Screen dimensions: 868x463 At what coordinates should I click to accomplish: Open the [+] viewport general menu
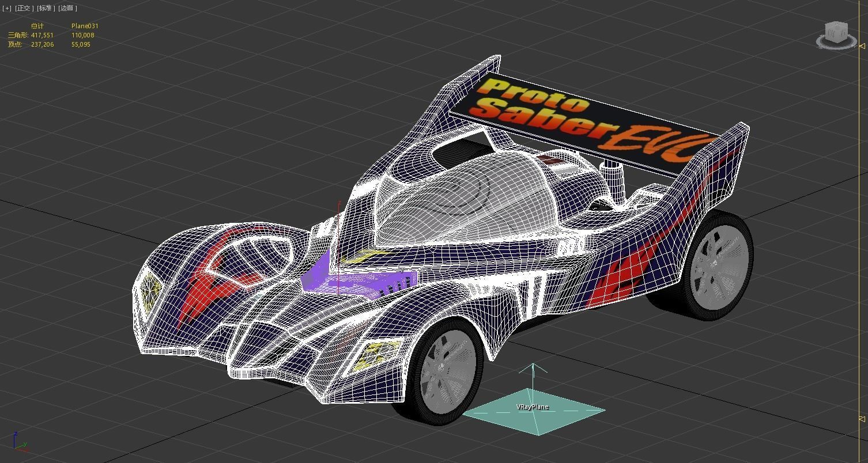coord(7,8)
